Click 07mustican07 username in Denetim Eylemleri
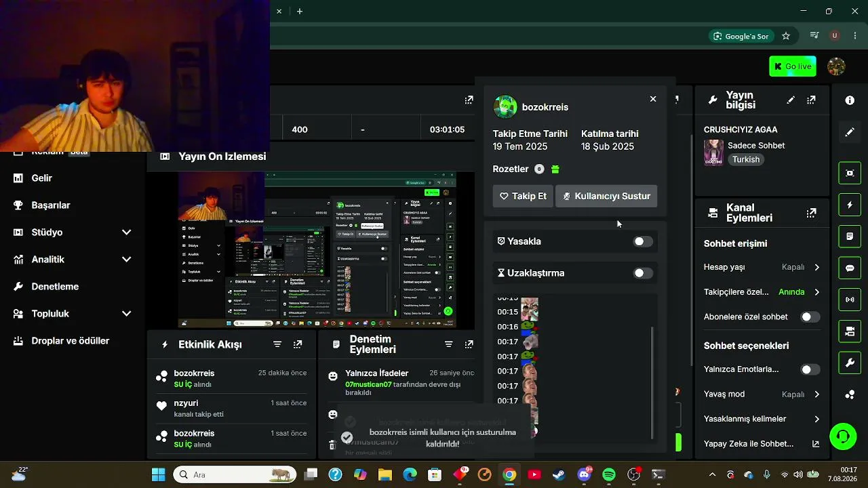868x488 pixels. (x=368, y=384)
